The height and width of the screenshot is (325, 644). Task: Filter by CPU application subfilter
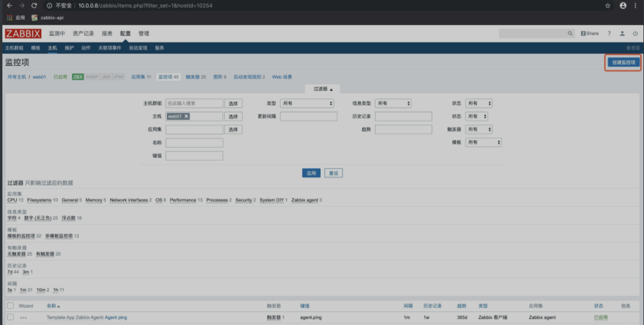13,200
